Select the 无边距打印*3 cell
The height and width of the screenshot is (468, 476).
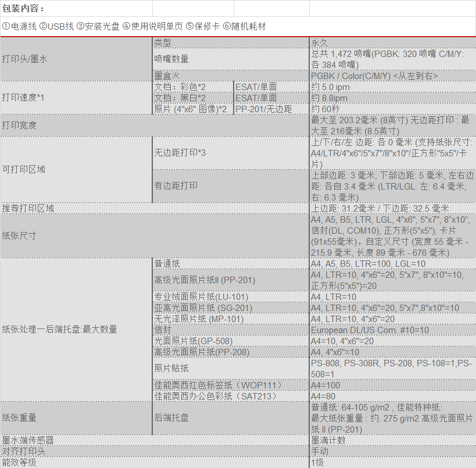[180, 153]
